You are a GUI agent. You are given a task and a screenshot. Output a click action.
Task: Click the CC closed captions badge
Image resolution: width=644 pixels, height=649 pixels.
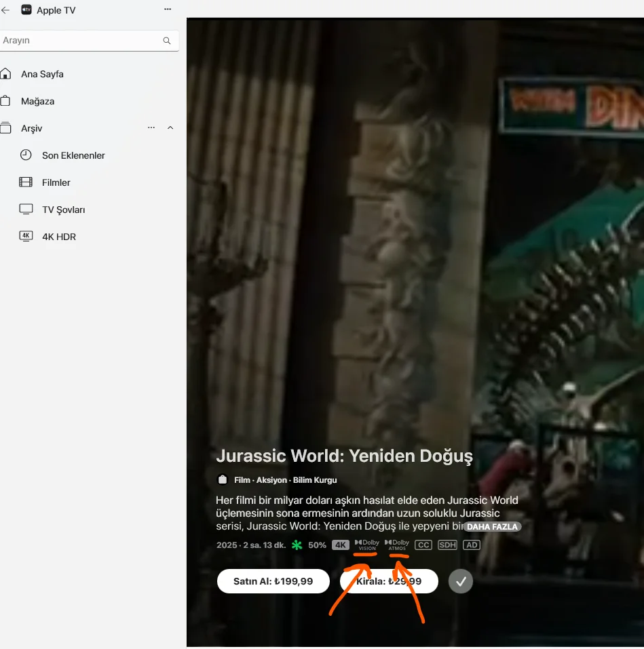pos(423,545)
